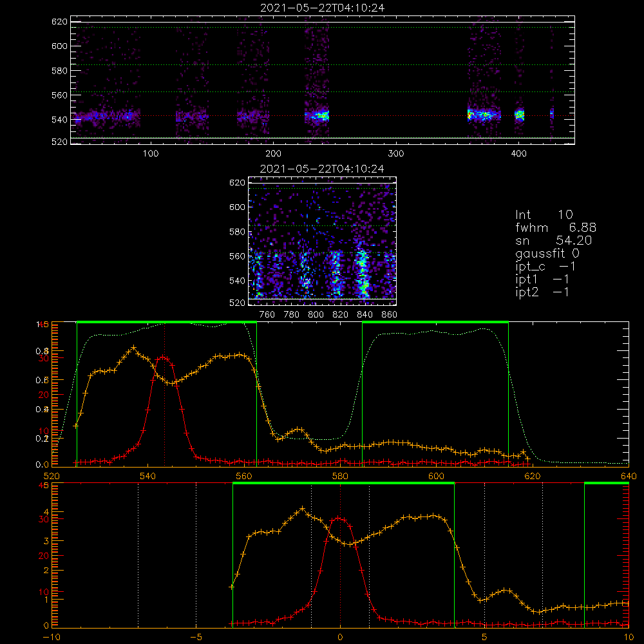The width and height of the screenshot is (644, 644).
Task: Click "560" on the wide top spectrogram's y-axis
Action: (59, 95)
